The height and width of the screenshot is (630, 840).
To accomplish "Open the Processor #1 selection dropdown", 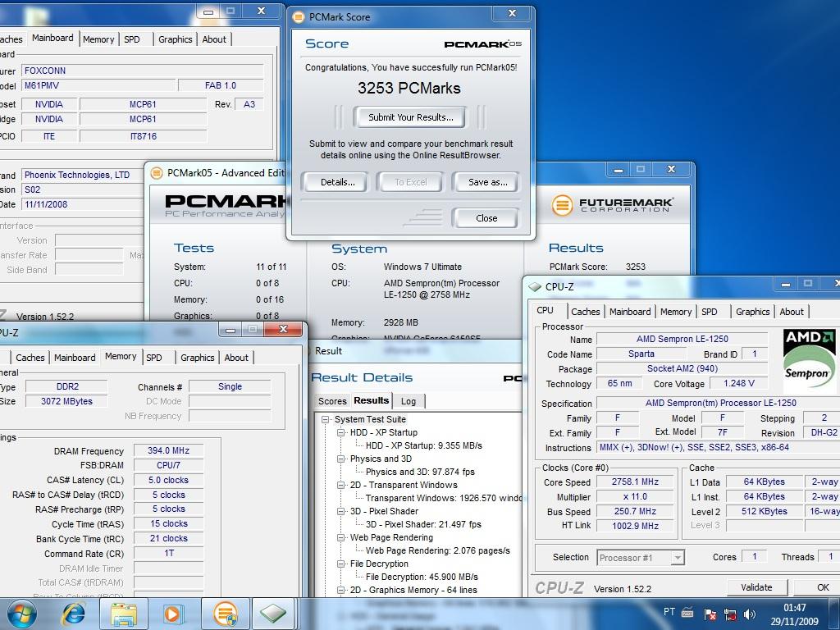I will 678,558.
